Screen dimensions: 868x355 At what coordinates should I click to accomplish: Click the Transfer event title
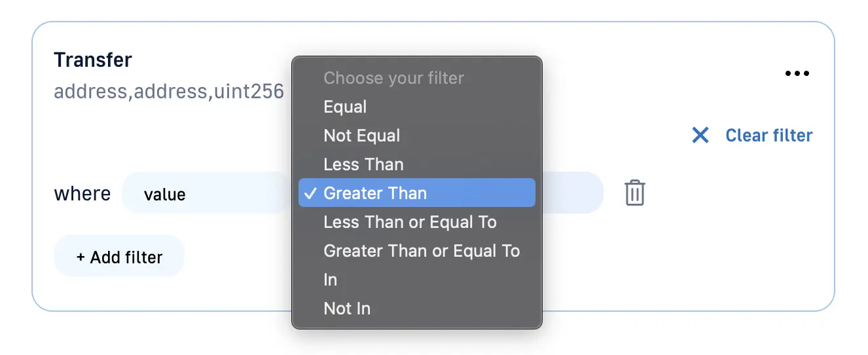92,60
